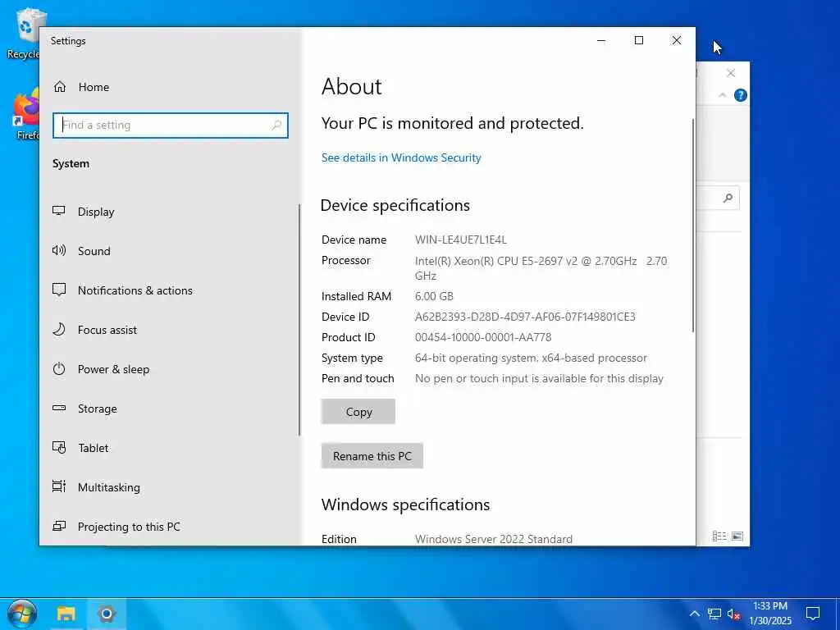The width and height of the screenshot is (840, 630).
Task: Collapse the ribbon chevron in background window
Action: point(723,95)
